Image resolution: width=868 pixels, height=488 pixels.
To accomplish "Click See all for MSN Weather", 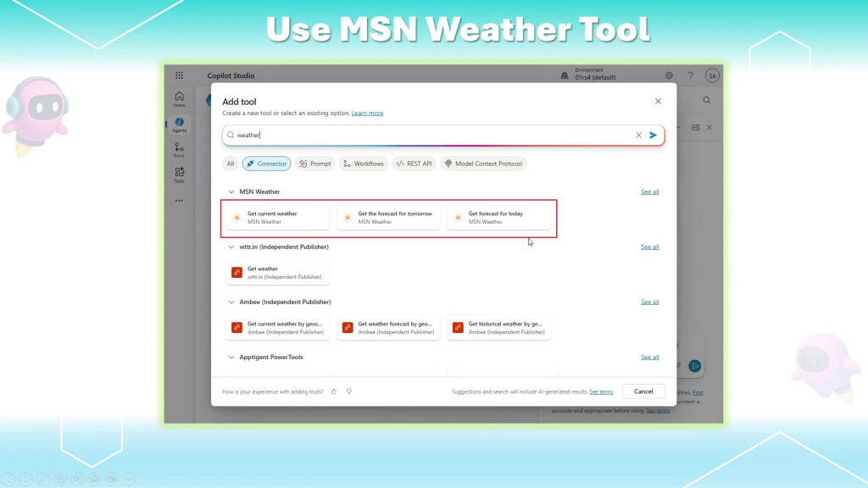I will (x=650, y=192).
